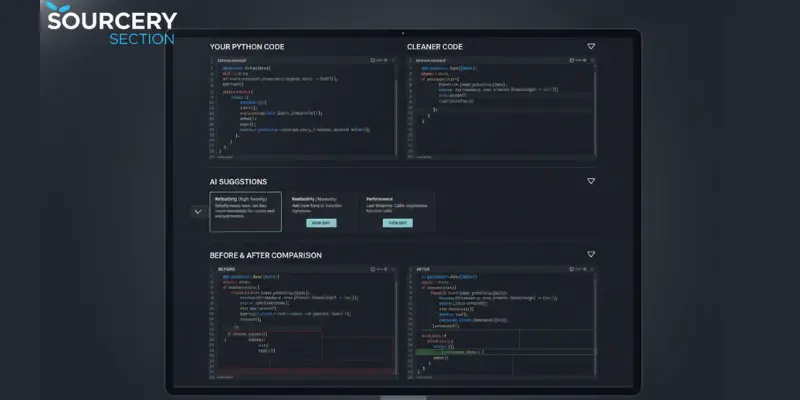The width and height of the screenshot is (800, 400).
Task: Click the square icon in Your Python Code editor header
Action: click(373, 60)
